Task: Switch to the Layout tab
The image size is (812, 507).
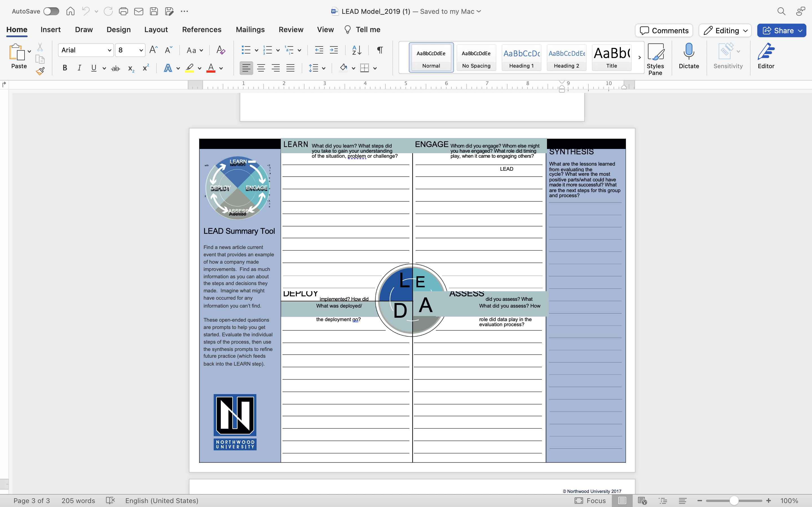Action: [x=156, y=30]
